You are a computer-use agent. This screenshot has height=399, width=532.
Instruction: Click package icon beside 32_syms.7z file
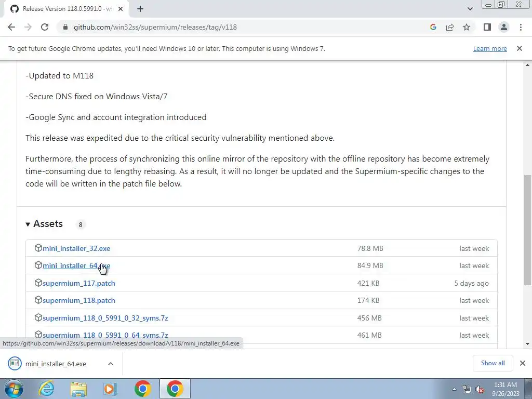tap(38, 317)
